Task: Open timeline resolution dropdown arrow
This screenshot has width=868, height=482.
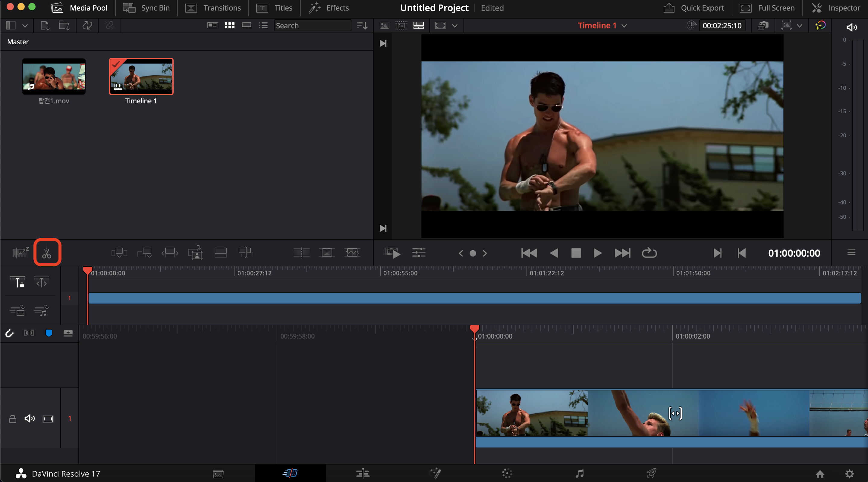Action: [800, 26]
